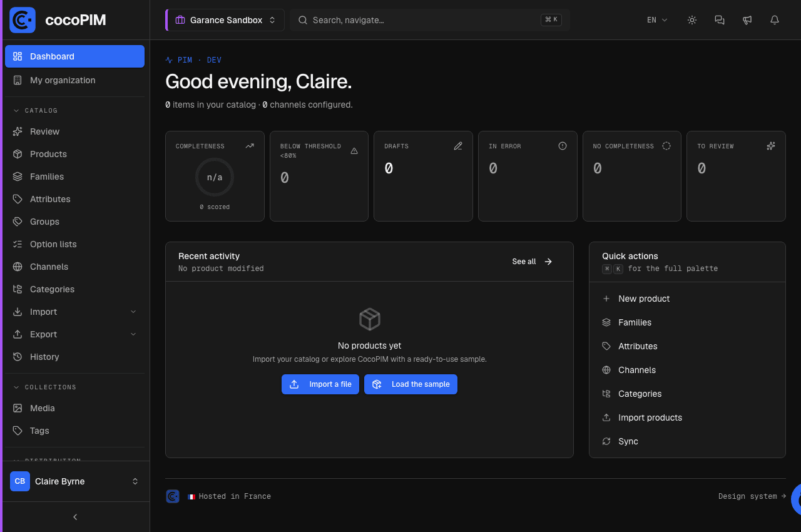Click the Below threshold warning icon

pyautogui.click(x=354, y=151)
